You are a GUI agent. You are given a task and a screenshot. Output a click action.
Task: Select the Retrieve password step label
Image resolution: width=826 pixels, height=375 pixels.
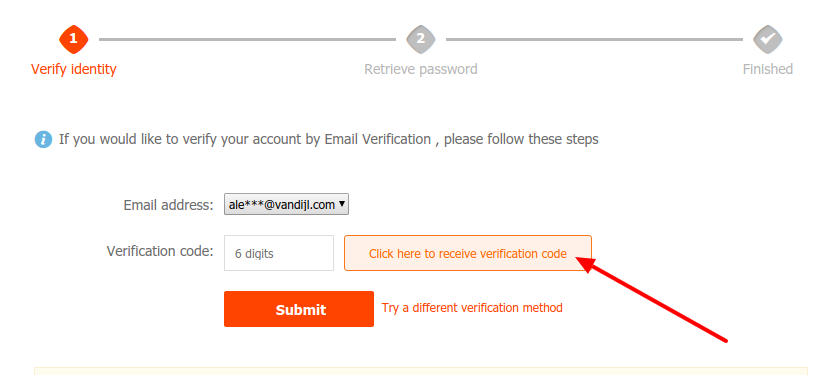coord(421,69)
